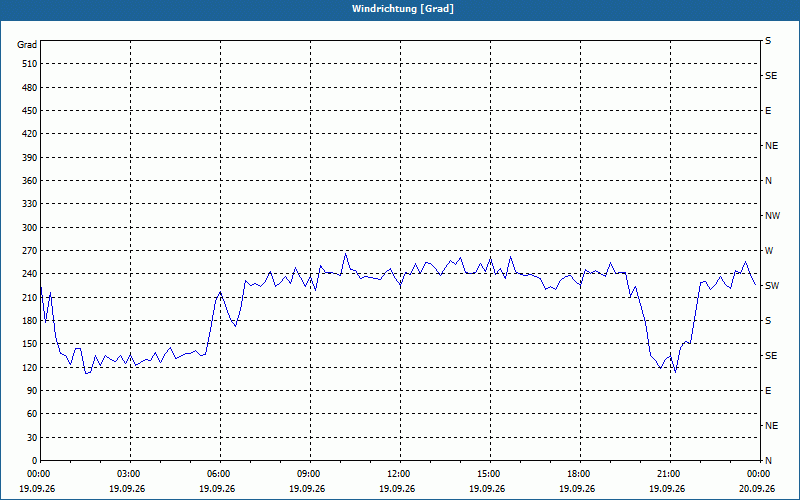This screenshot has width=800, height=500.
Task: Select the 09:00 time label
Action: (310, 473)
